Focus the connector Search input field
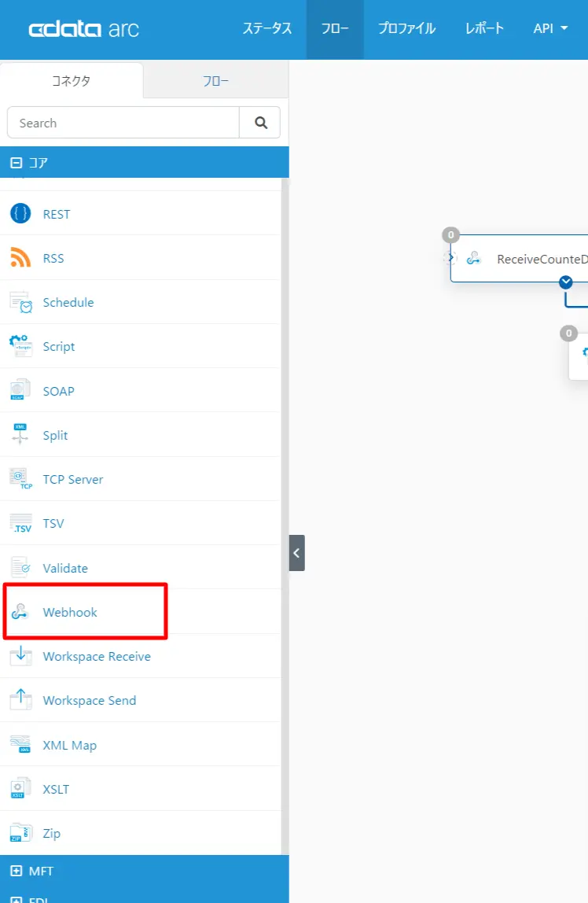 [x=123, y=122]
